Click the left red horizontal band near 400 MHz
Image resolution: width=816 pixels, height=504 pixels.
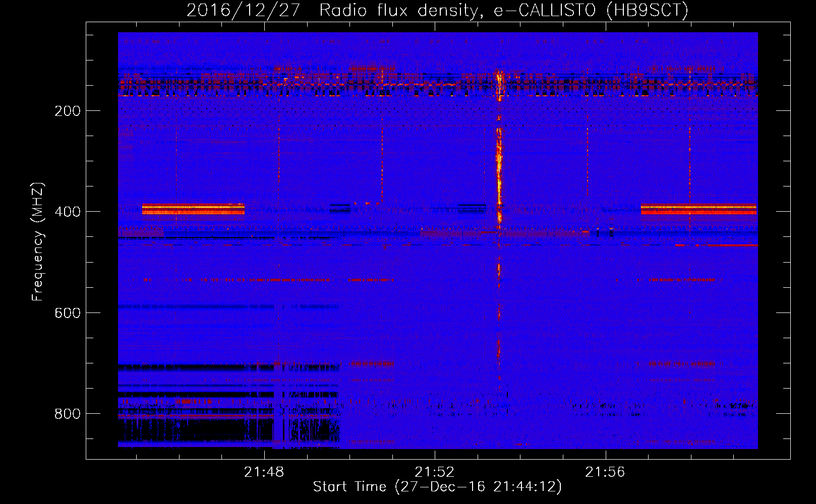(193, 209)
